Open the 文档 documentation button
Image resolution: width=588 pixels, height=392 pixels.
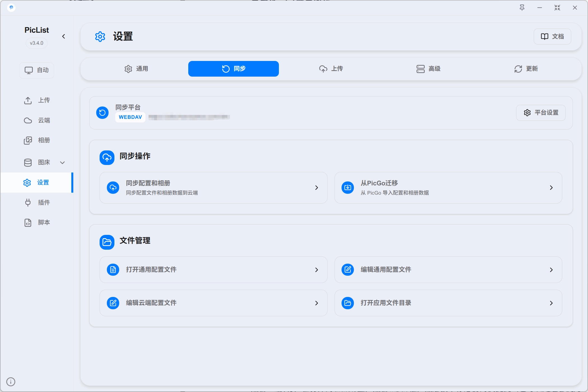[552, 36]
